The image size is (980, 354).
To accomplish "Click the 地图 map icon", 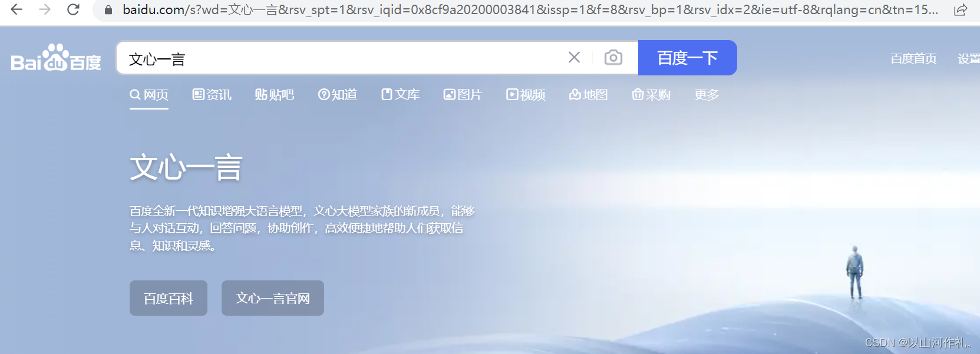I will (575, 94).
